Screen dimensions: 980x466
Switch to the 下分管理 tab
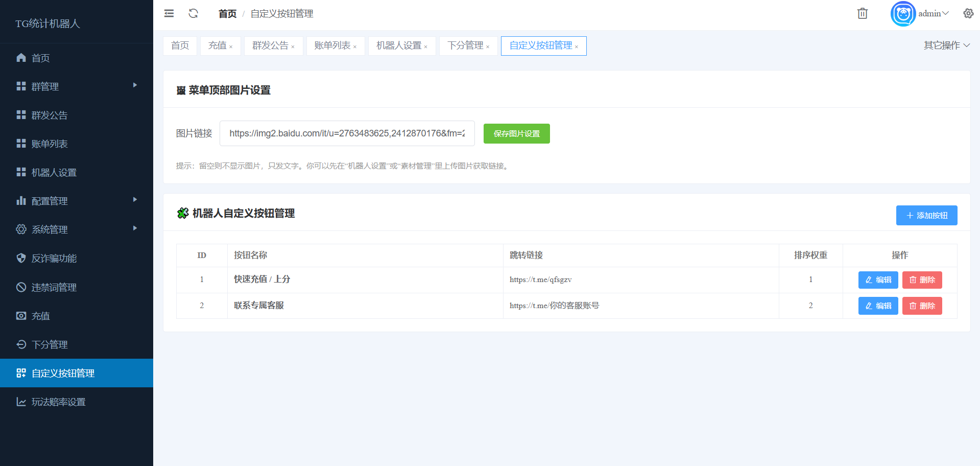(465, 46)
